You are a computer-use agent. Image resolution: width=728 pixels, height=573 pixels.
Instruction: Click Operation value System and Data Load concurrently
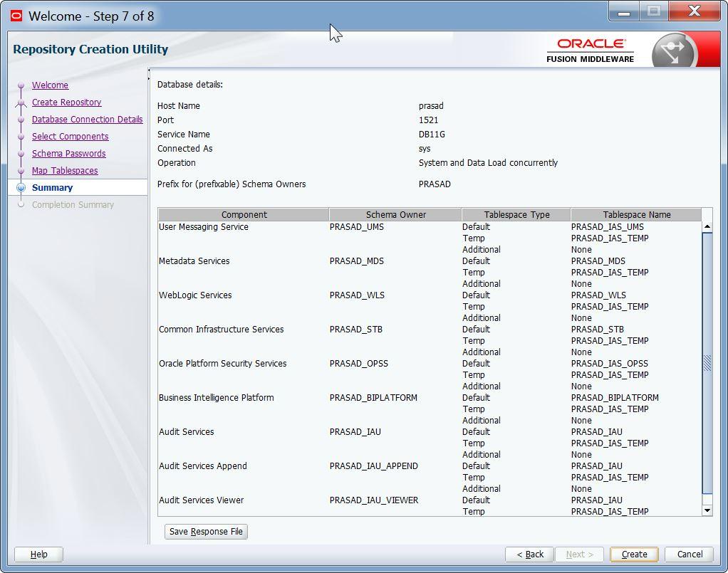point(488,163)
